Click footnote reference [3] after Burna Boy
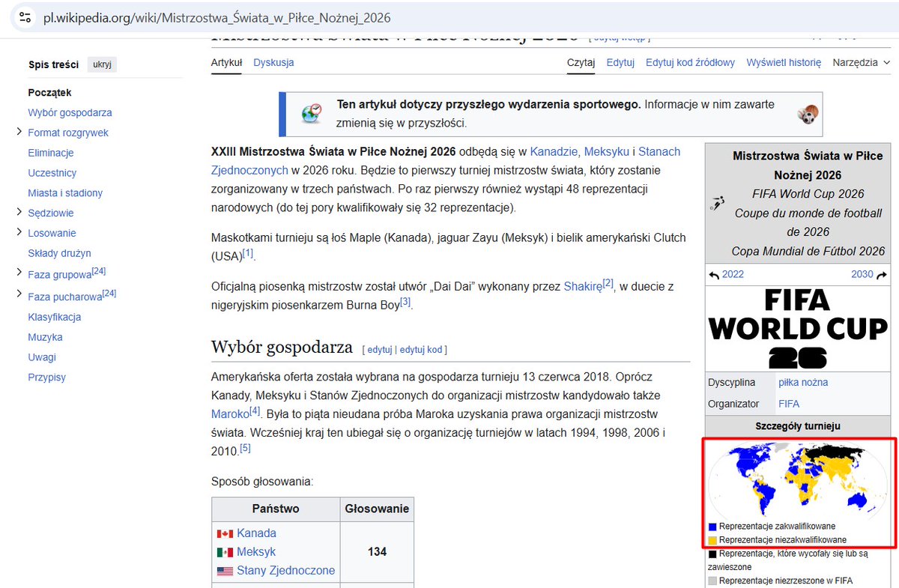The width and height of the screenshot is (899, 588). 405,302
